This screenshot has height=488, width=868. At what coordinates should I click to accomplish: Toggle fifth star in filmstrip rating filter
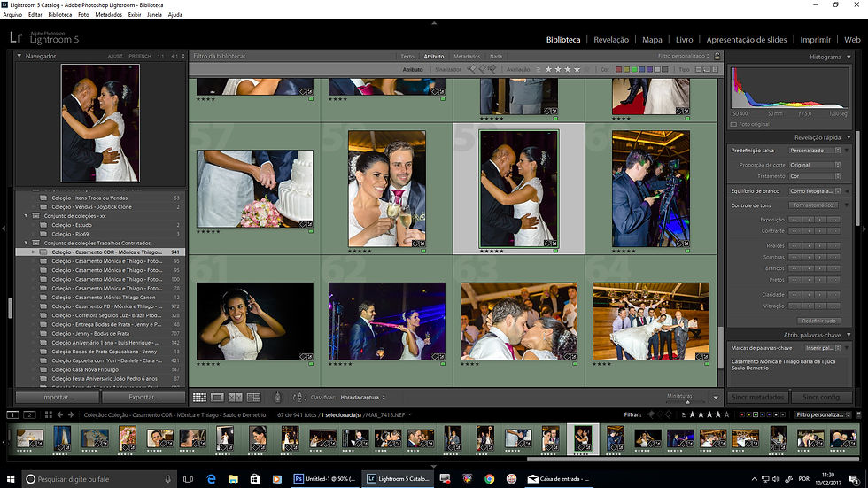point(727,414)
